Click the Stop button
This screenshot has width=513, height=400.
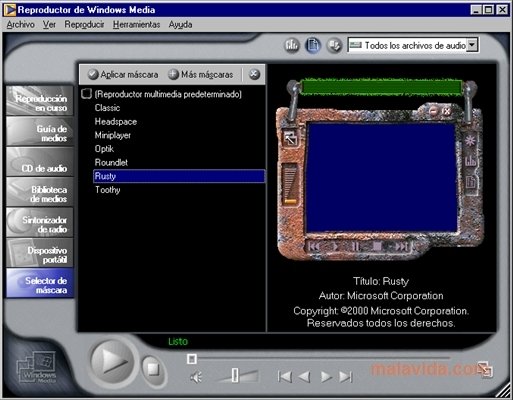point(153,369)
